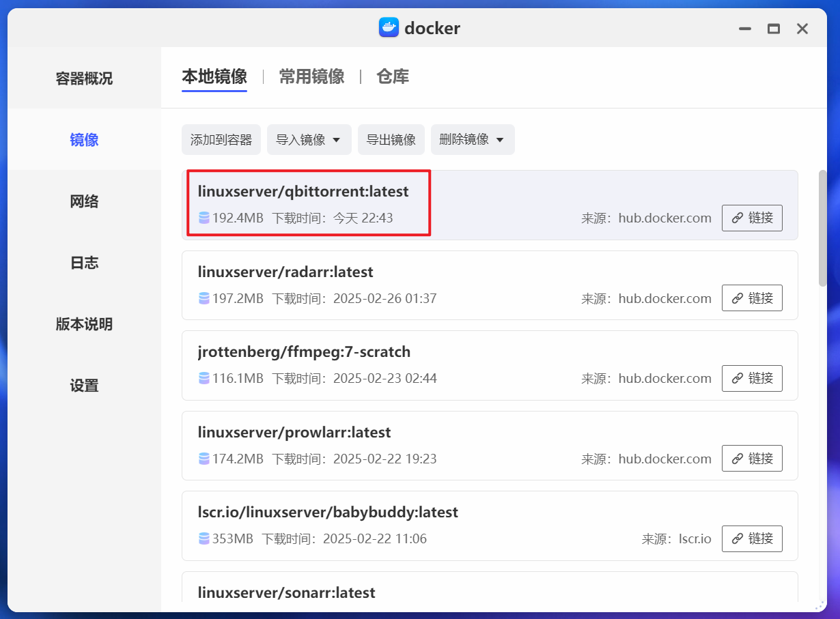
Task: Maximize the docker window
Action: (774, 29)
